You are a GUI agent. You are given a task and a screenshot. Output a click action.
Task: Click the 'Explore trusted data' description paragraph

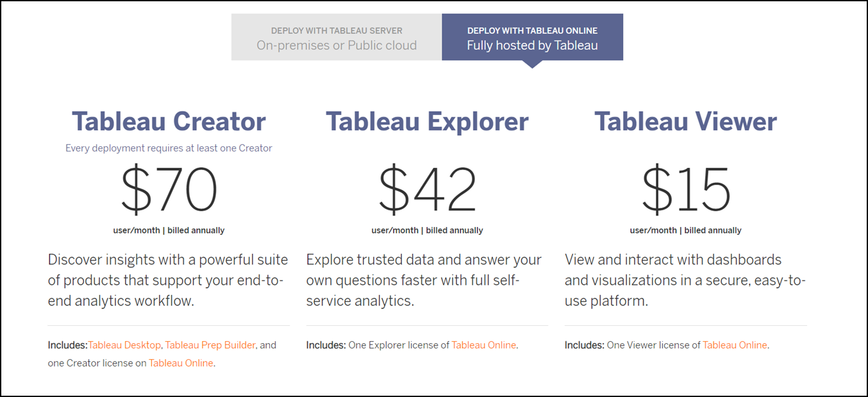(x=424, y=280)
